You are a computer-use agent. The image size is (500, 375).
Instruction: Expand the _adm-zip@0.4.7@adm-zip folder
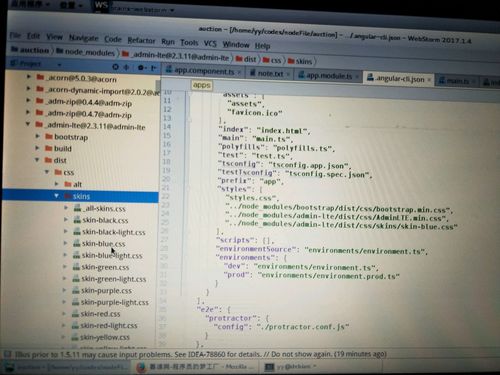point(28,112)
